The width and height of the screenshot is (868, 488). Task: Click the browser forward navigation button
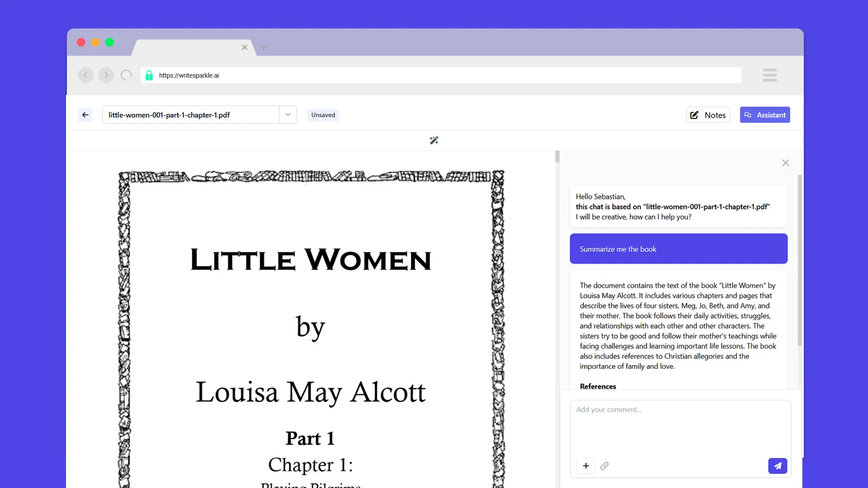[x=106, y=75]
